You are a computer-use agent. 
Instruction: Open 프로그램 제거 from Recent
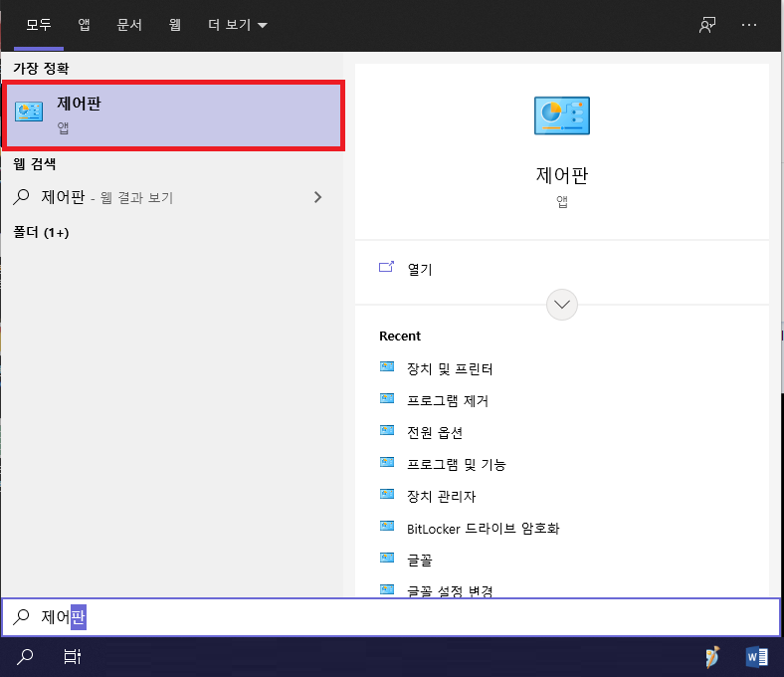[x=448, y=401]
